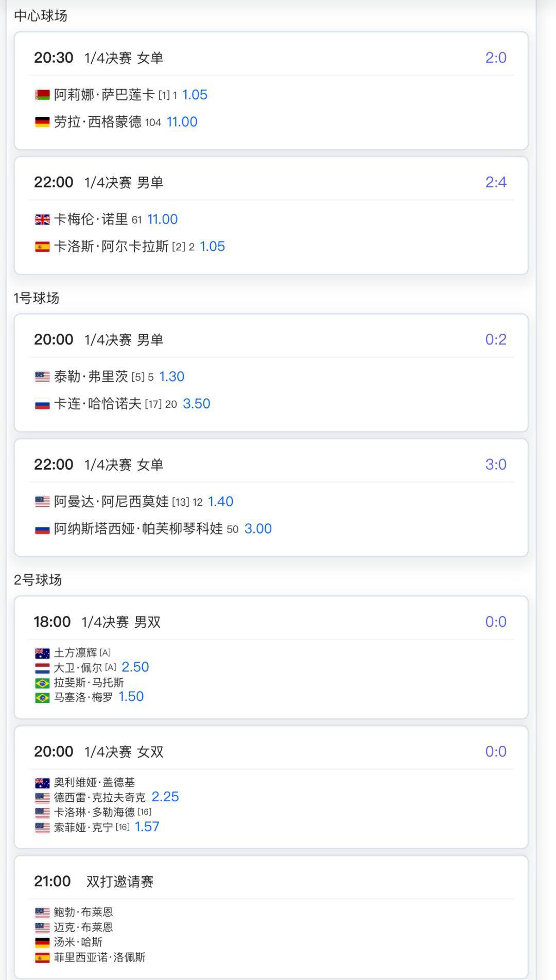556x980 pixels.
Task: Click the Russian flag beside 卡连·哈恰诺夫
Action: (x=42, y=404)
